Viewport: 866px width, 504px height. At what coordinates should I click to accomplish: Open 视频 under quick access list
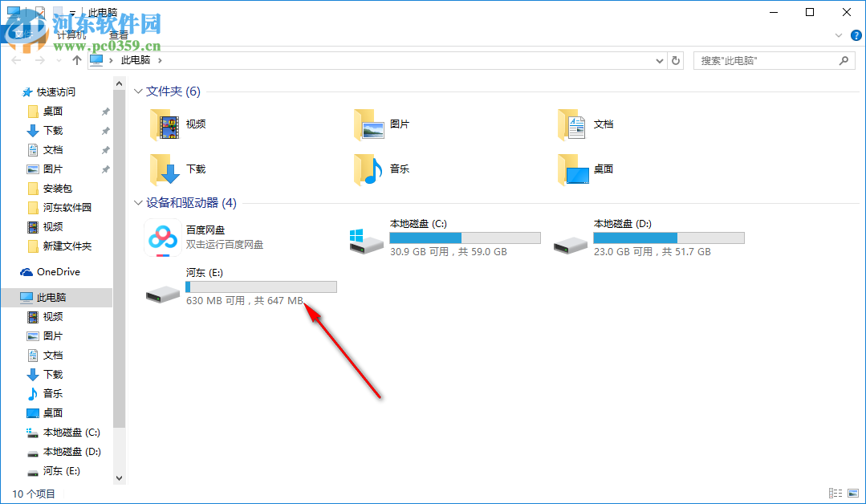click(52, 227)
